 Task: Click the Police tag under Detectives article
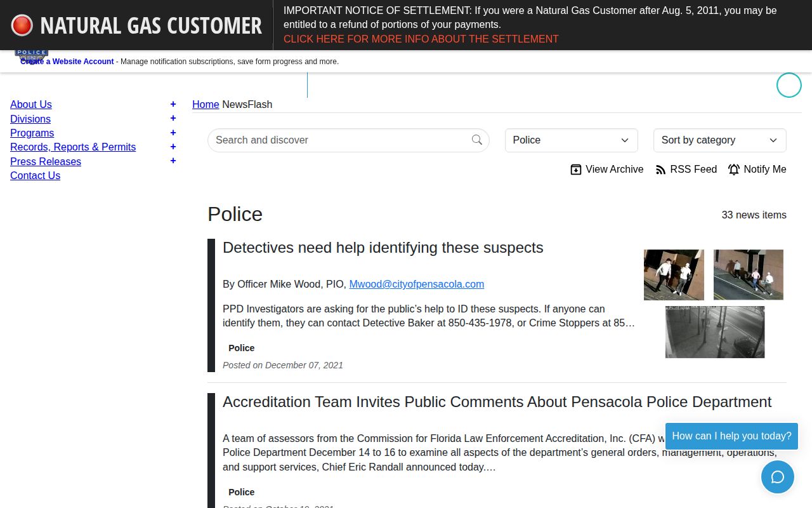pos(242,348)
